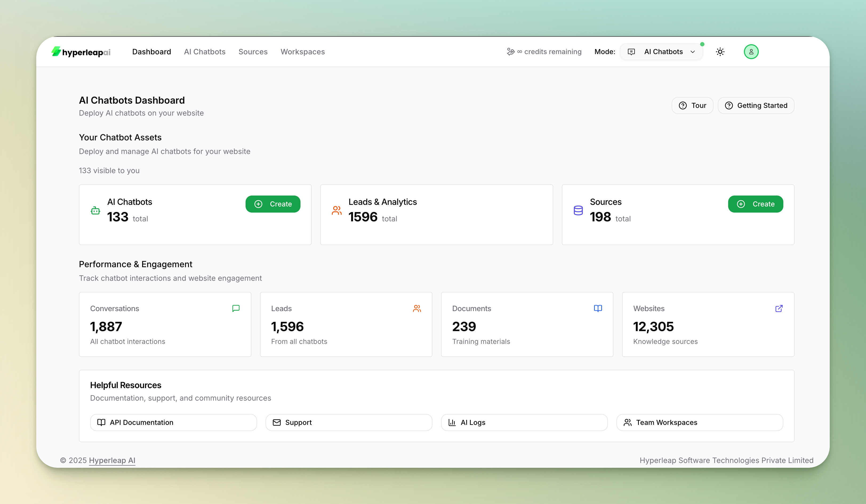Click the Leads people icon
The image size is (866, 504).
point(417,308)
